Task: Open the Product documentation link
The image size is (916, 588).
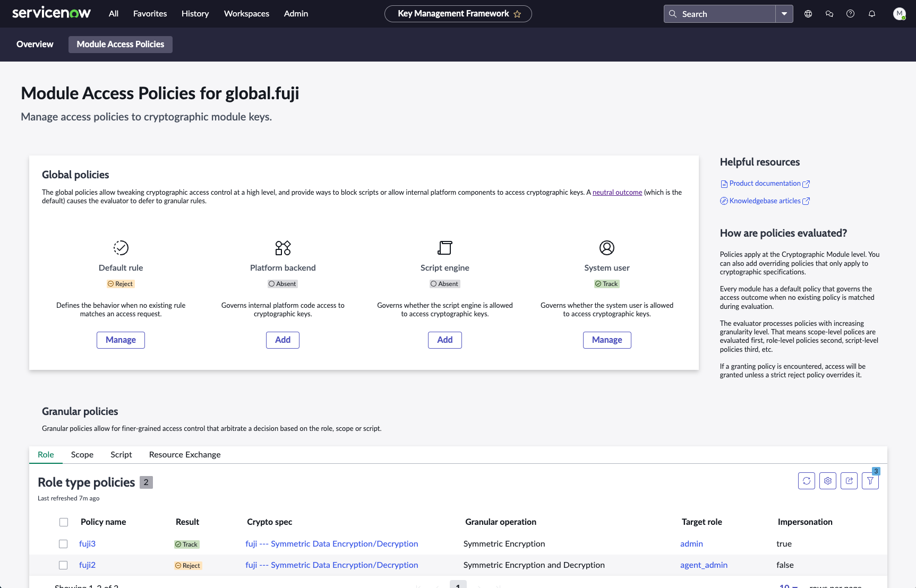Action: coord(765,184)
